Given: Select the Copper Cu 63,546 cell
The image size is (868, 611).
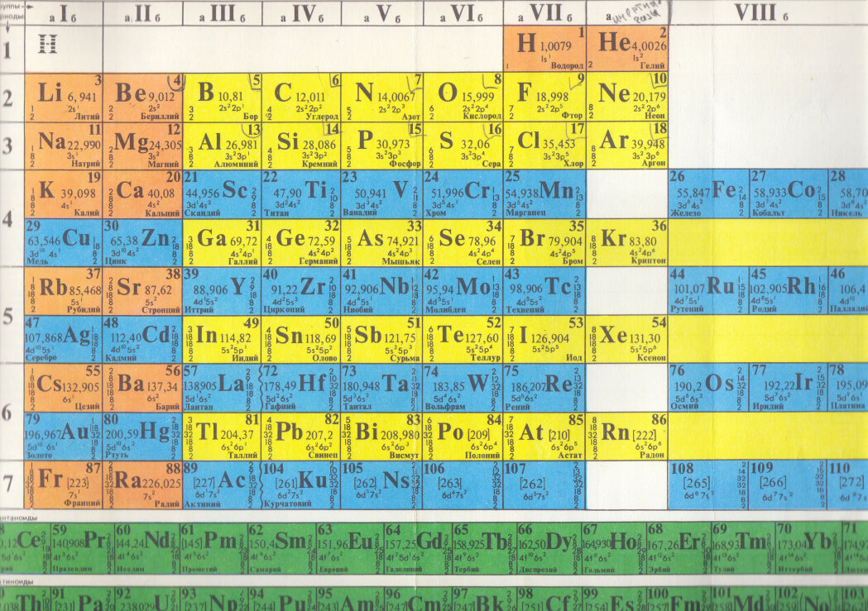Looking at the screenshot, I should point(64,243).
